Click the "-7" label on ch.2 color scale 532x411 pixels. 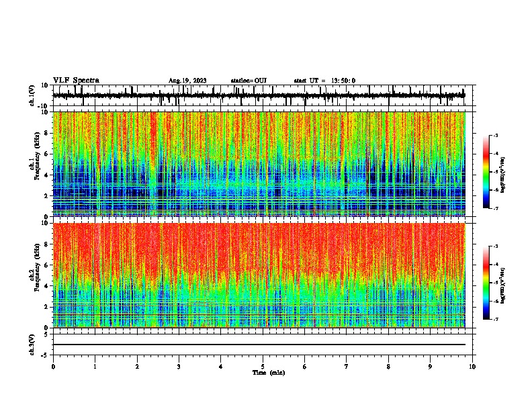click(495, 319)
